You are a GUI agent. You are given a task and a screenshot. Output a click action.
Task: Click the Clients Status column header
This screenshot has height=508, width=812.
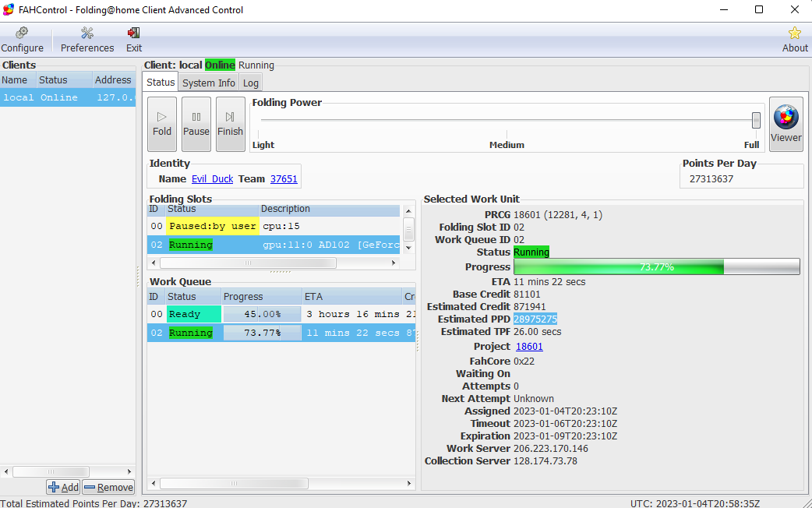point(64,79)
